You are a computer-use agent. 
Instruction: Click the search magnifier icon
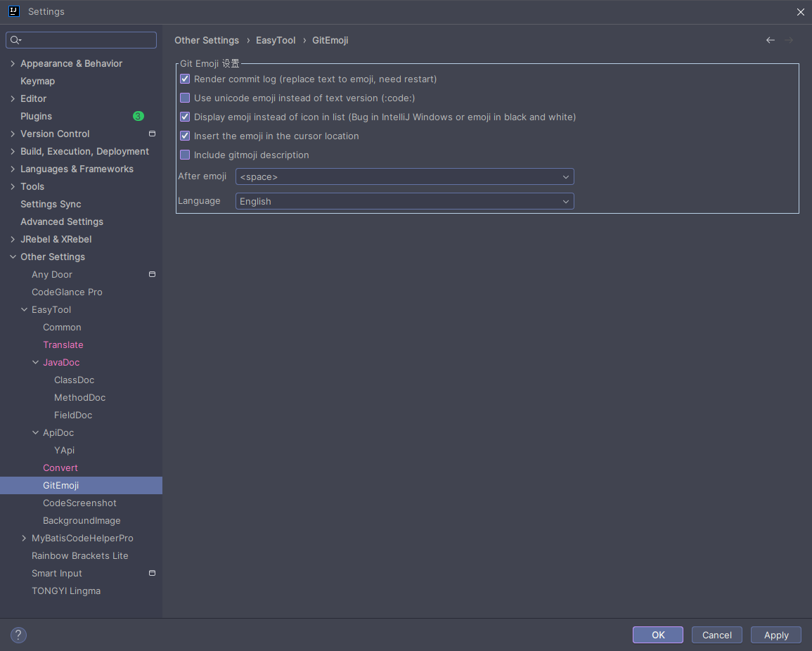(x=15, y=40)
